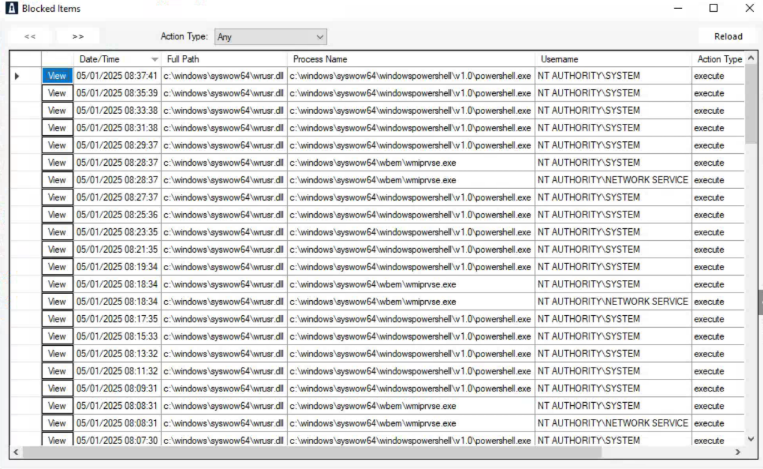The image size is (763, 469).
Task: View the 08:25:36 blocked entry
Action: click(57, 215)
